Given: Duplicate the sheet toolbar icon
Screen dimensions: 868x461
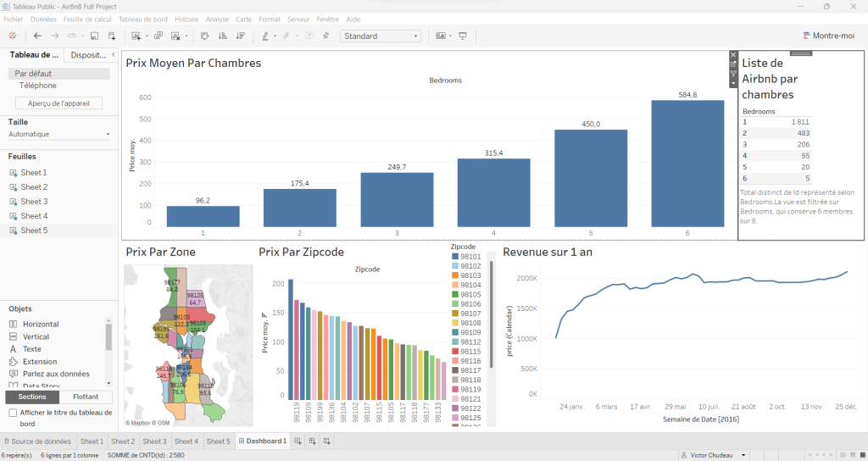Looking at the screenshot, I should [x=159, y=36].
